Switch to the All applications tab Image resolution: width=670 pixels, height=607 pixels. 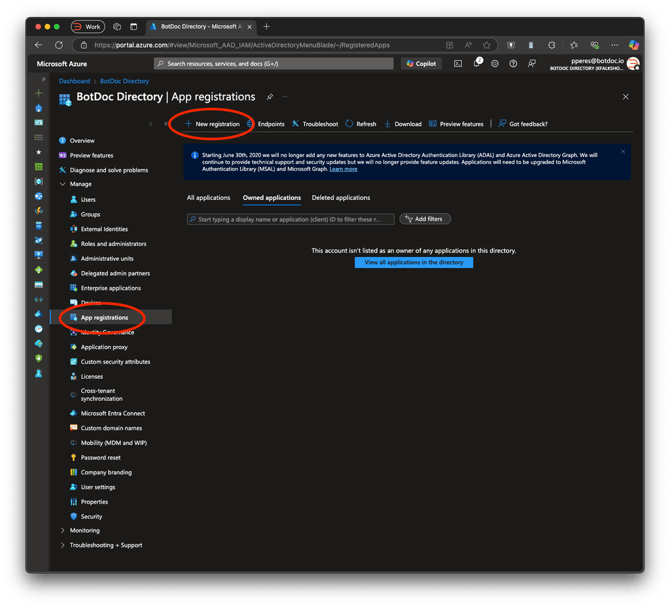[209, 198]
